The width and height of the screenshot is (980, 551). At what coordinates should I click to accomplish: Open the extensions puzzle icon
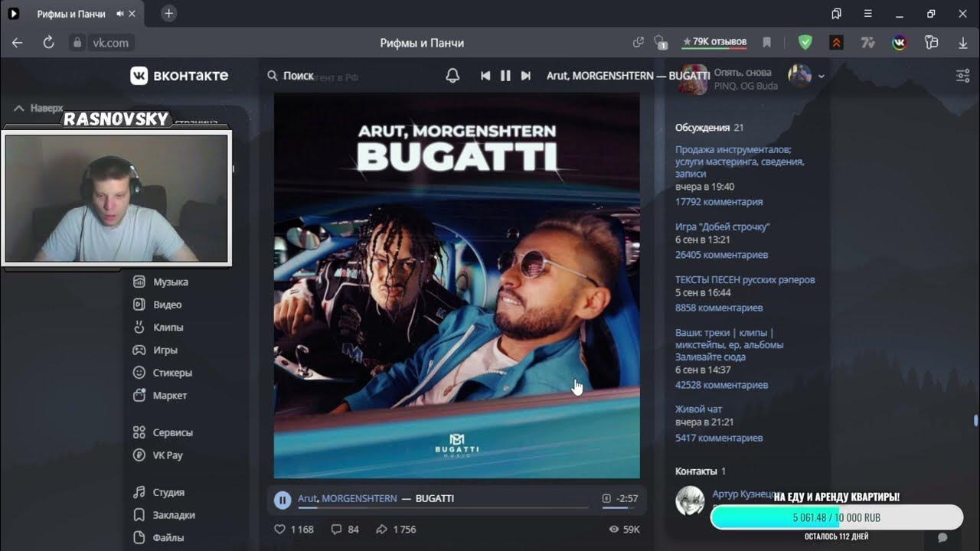(x=931, y=43)
